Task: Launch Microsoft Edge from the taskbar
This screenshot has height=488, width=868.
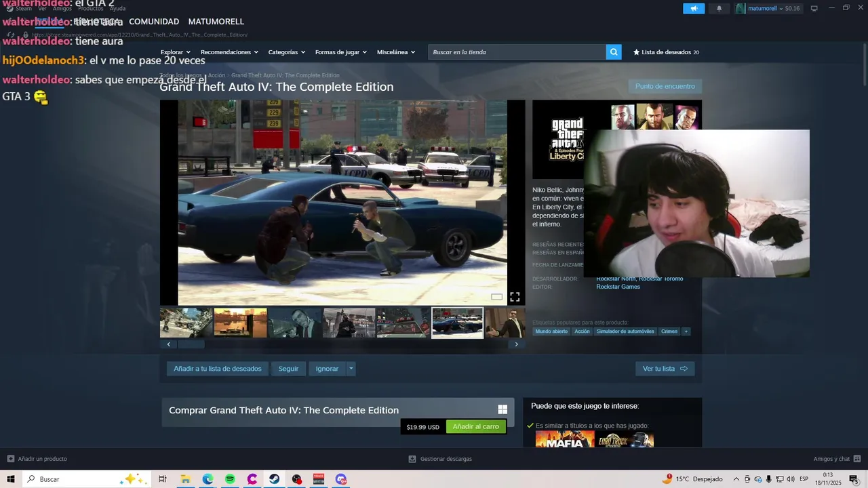Action: point(208,479)
